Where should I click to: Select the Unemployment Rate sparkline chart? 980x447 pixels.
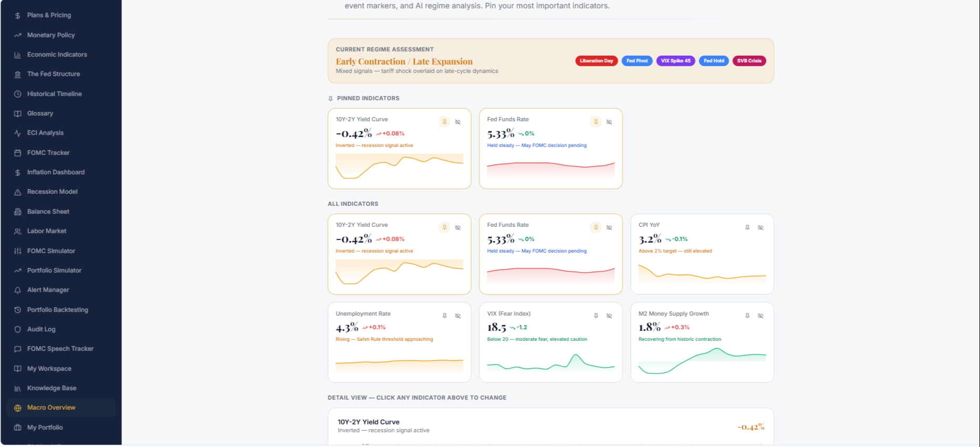[x=400, y=362]
